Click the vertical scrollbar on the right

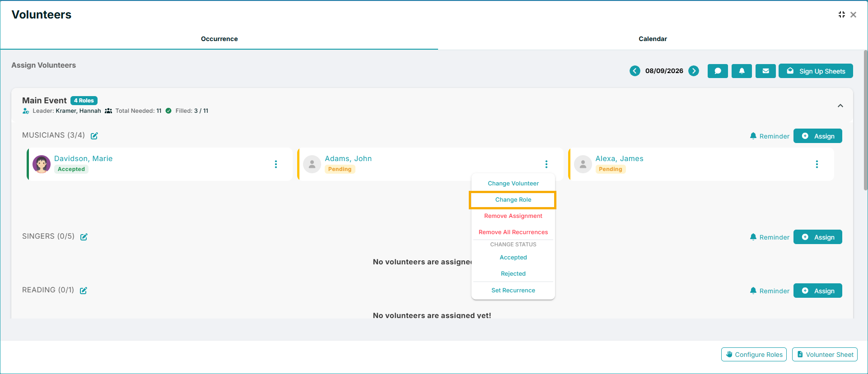(865, 120)
